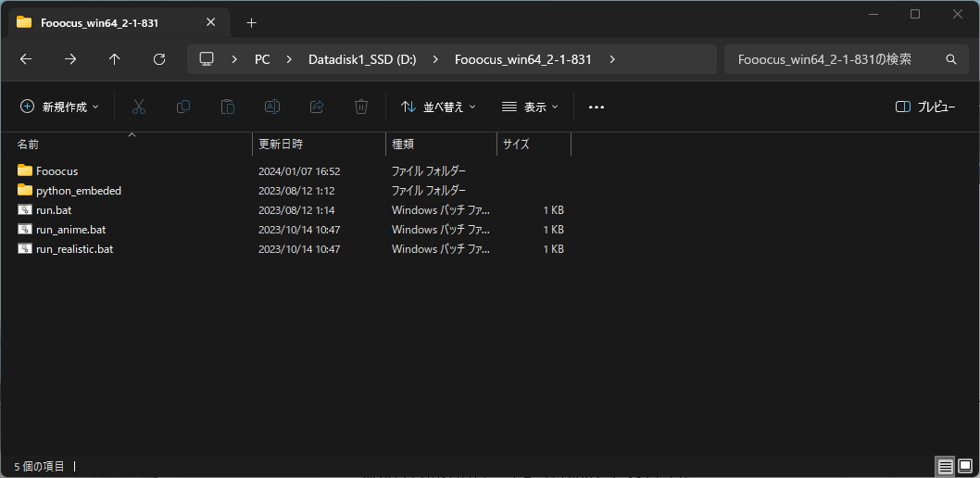Click the Copy icon in toolbar

click(x=183, y=107)
